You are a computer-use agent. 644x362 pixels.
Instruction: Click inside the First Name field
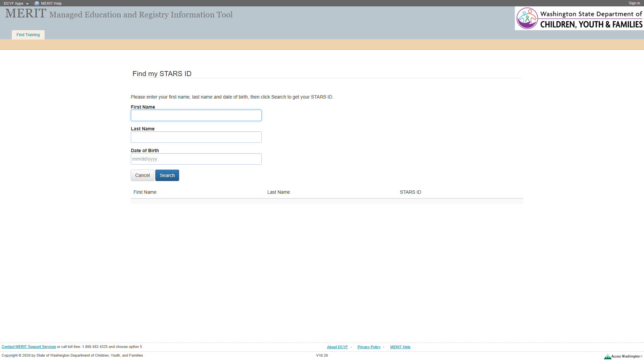pos(196,115)
